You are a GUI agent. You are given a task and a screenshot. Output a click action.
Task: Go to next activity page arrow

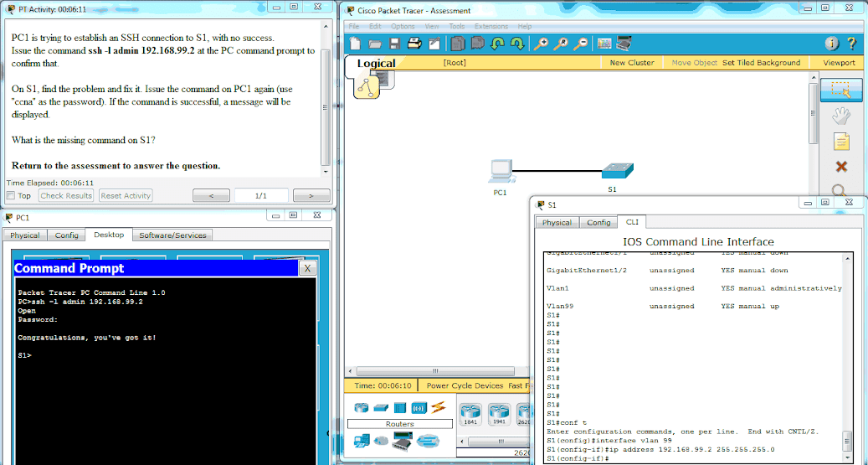[311, 196]
